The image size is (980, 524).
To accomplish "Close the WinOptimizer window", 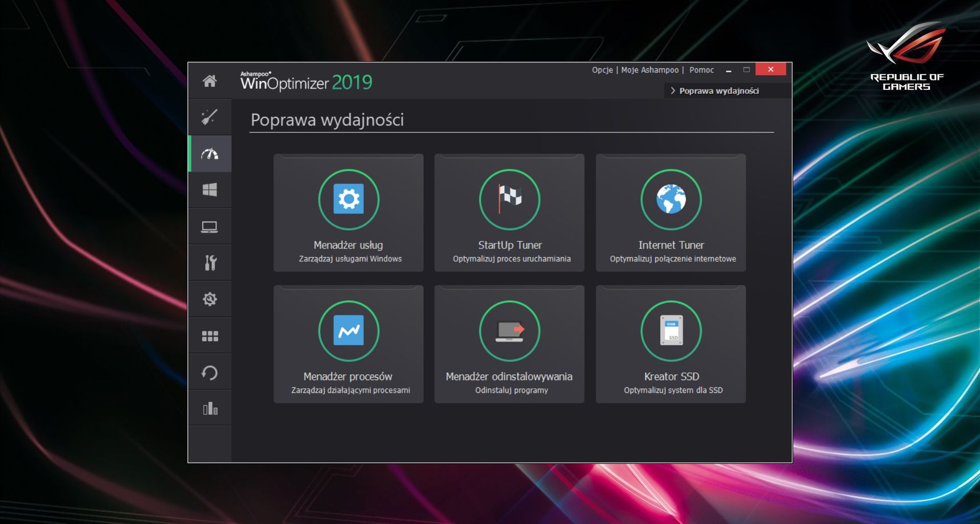I will 770,69.
